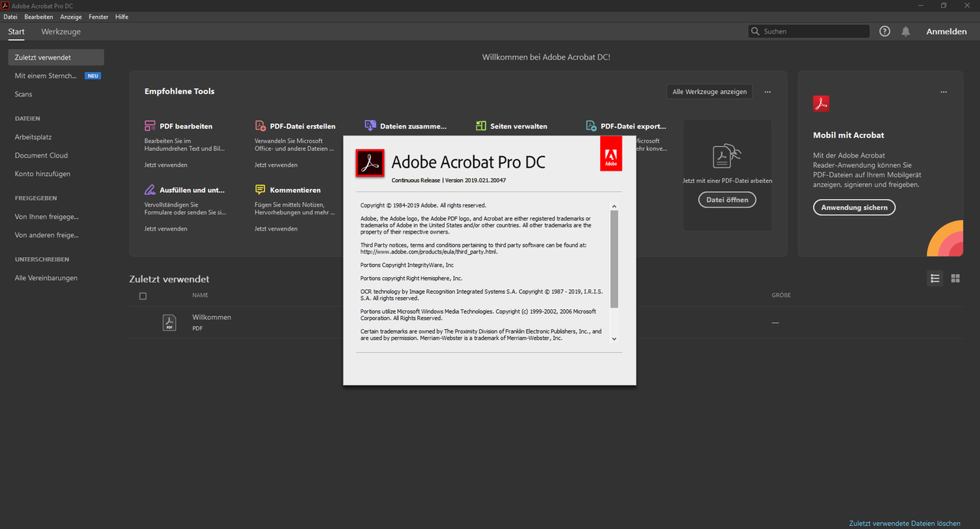Open the Anzeige menu
The image size is (980, 529).
[71, 17]
